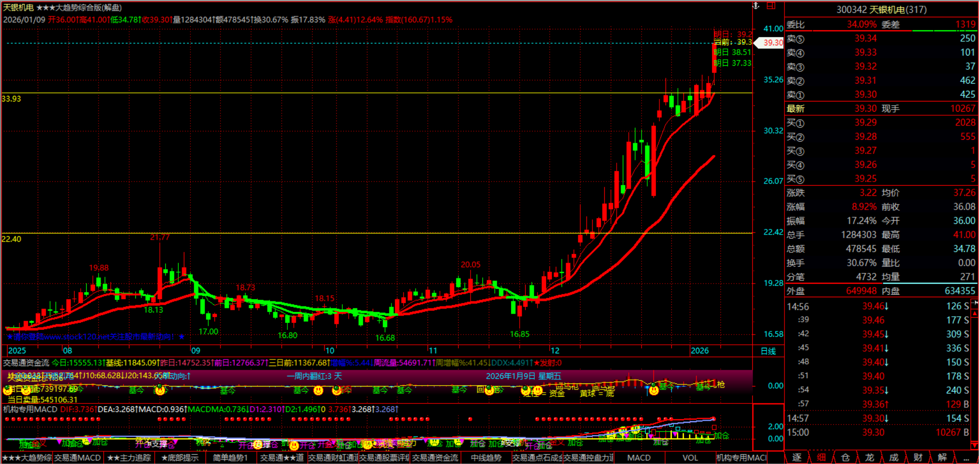This screenshot has height=464, width=980.
Task: Click the 买① bid price 39.29 row
Action: 880,123
